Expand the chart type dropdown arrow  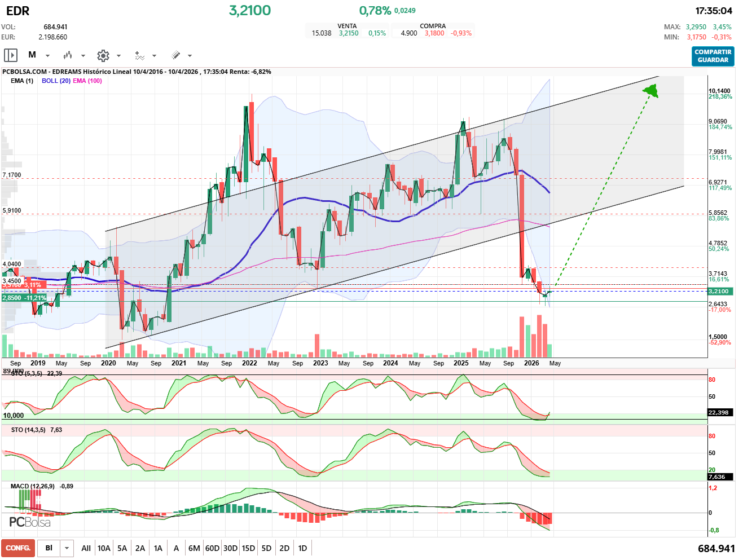[x=83, y=56]
